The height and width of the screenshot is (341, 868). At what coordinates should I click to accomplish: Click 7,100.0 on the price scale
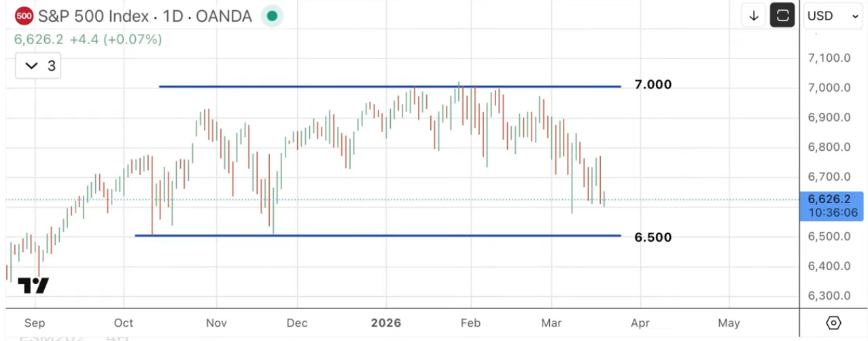(x=830, y=58)
